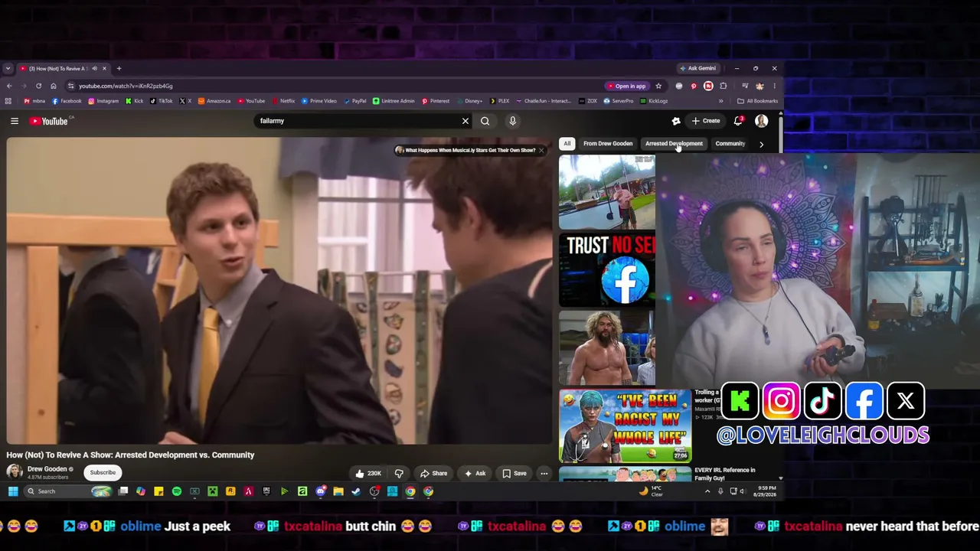This screenshot has width=980, height=551.
Task: Open the All Bookmarks folder
Action: pyautogui.click(x=757, y=101)
